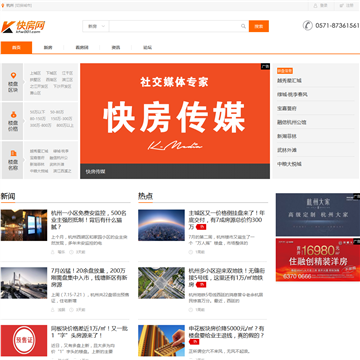This screenshot has width=360, height=360.
Task: Click the phone number 0571-87361561
Action: [x=337, y=26]
